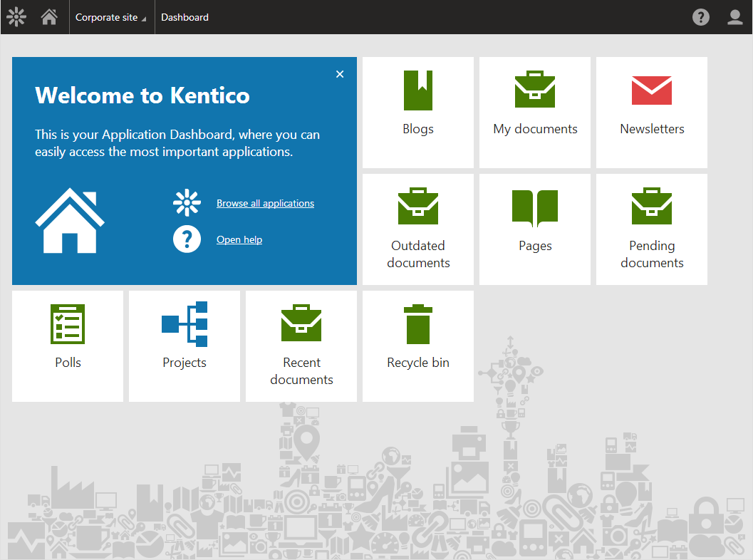
Task: Follow the Open help link
Action: (x=239, y=239)
